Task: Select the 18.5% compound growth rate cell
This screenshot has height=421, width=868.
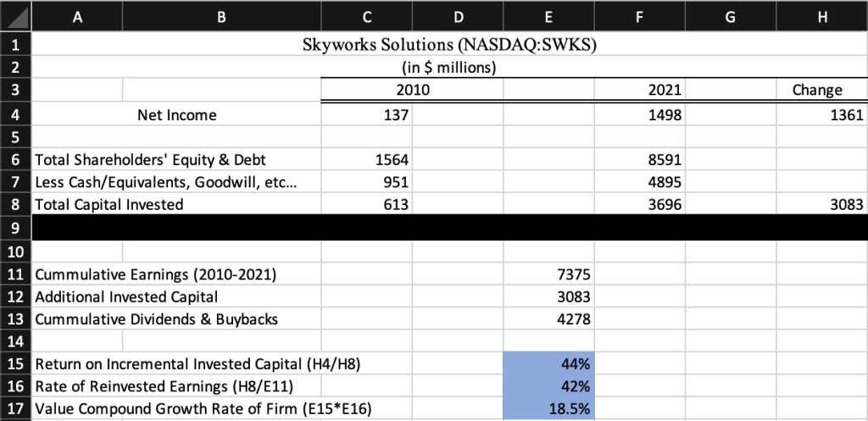Action: click(548, 407)
